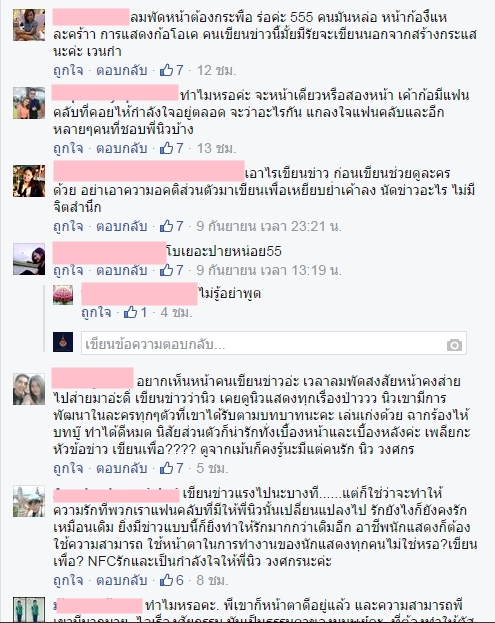Reply to the comment posted 13 ชม. ago

tap(122, 148)
